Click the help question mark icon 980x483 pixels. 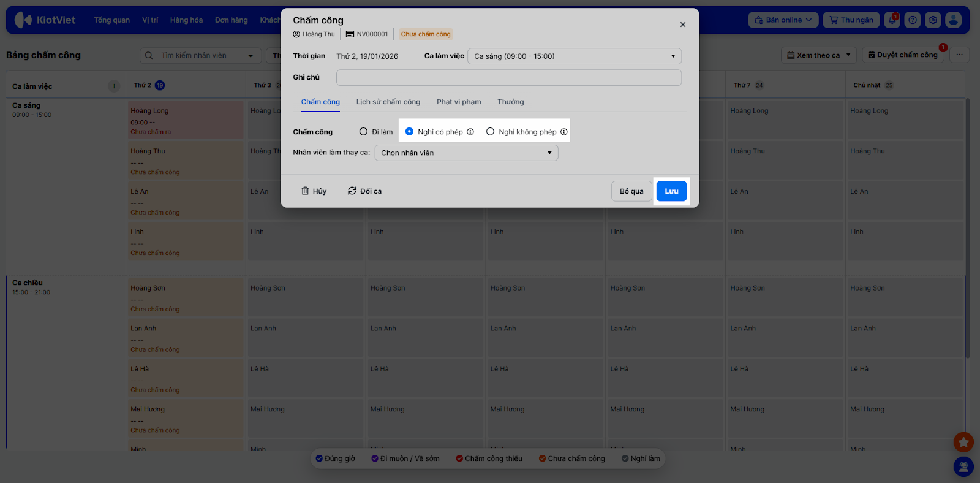click(913, 20)
